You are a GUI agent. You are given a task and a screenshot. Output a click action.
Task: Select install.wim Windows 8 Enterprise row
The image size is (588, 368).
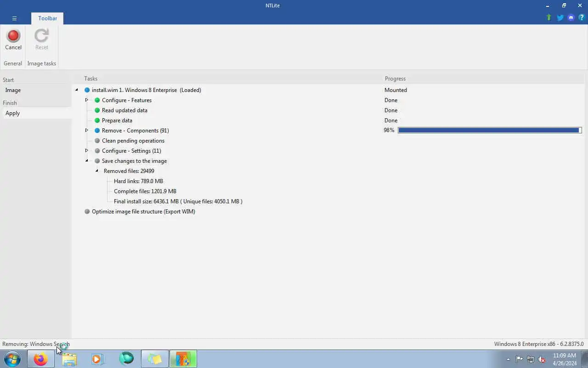(147, 90)
